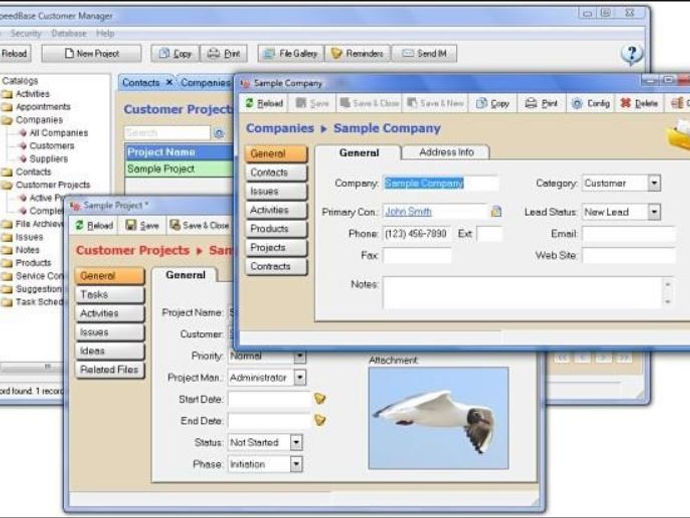Select the Sample Project row in list
Viewport: 690px width, 518px height.
pos(179,169)
